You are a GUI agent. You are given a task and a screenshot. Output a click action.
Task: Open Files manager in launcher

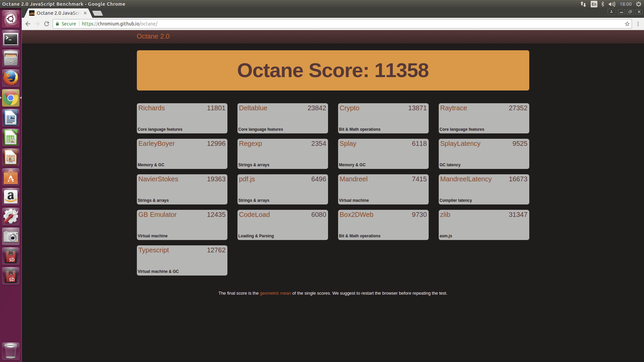pos(11,59)
